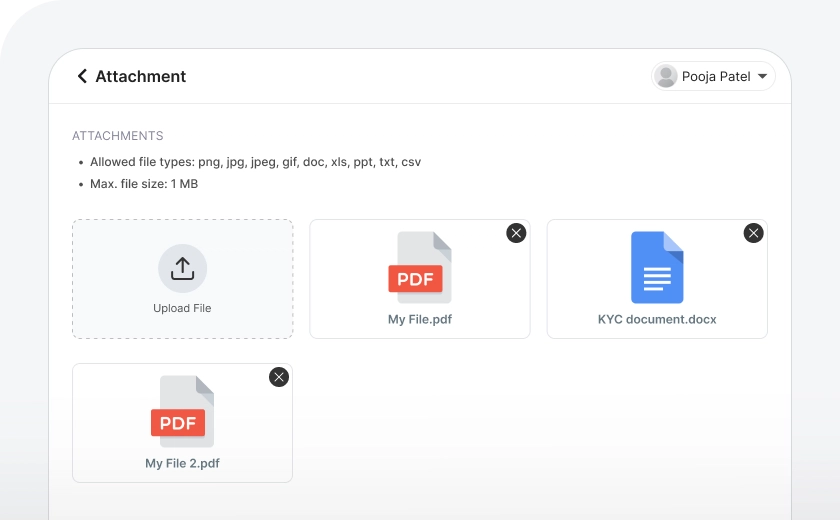Select the Upload File label
The height and width of the screenshot is (520, 840).
[182, 308]
